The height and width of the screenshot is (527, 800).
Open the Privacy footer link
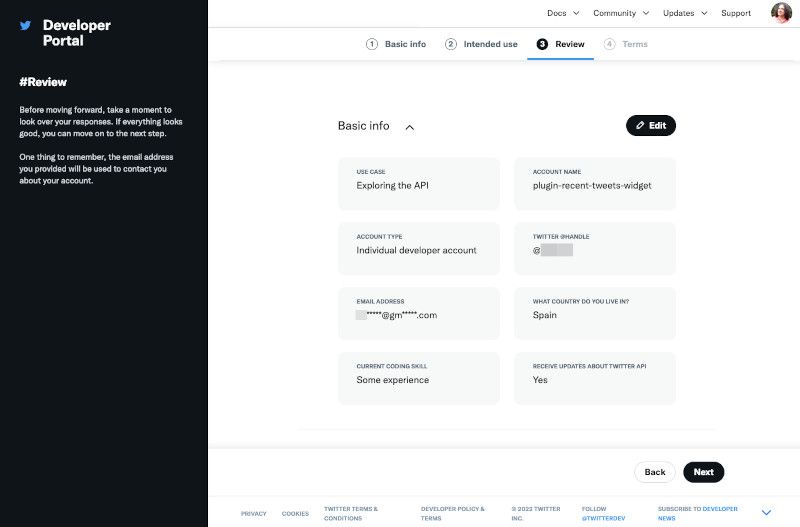click(254, 514)
